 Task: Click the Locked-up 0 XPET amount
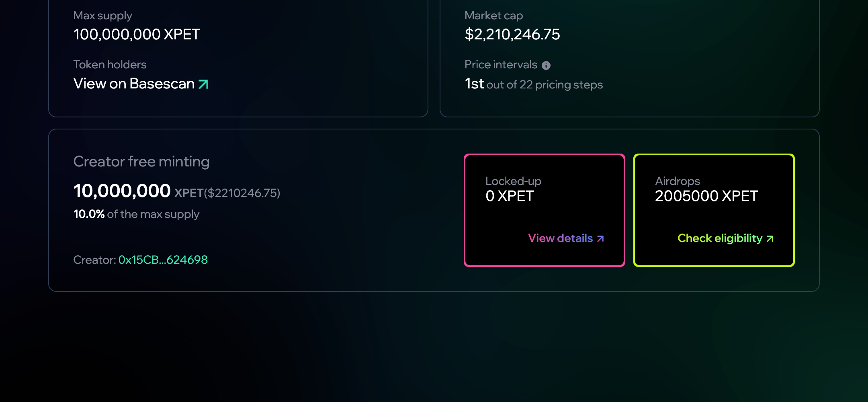pyautogui.click(x=510, y=196)
